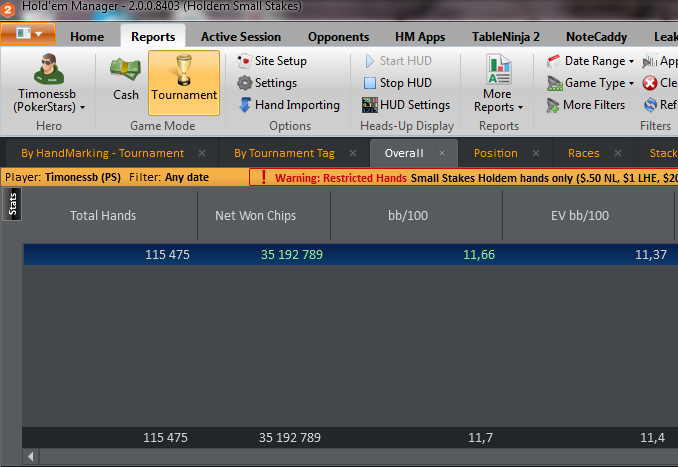Click the Hold'em Manager logo in title bar
This screenshot has width=678, height=467.
click(7, 9)
